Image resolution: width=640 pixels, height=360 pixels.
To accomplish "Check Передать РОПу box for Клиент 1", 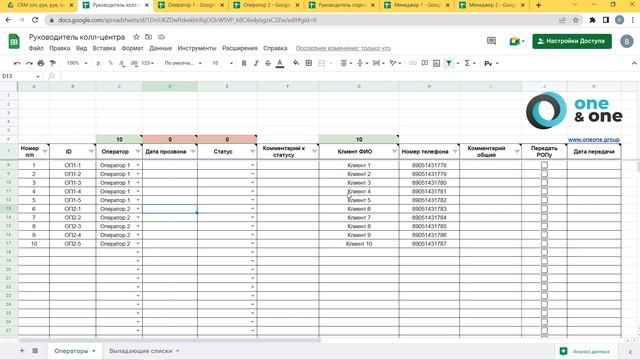I will pos(544,165).
